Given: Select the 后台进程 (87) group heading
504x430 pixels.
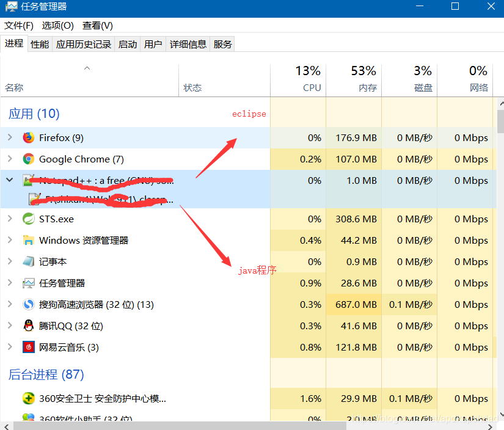Looking at the screenshot, I should 46,375.
